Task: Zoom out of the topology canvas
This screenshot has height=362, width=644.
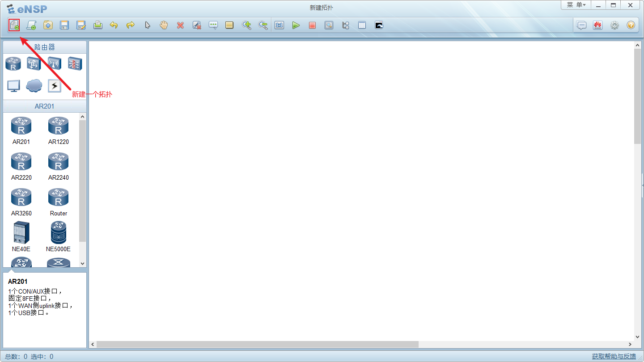Action: pos(263,25)
